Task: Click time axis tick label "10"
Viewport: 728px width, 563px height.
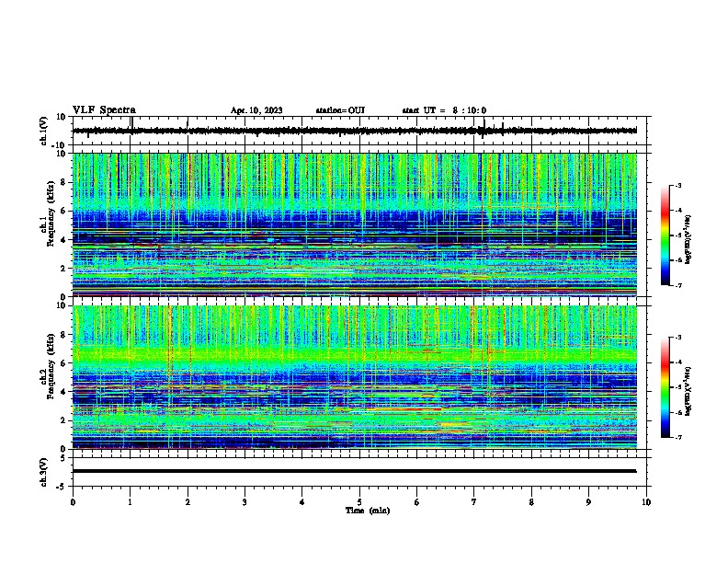Action: [646, 502]
